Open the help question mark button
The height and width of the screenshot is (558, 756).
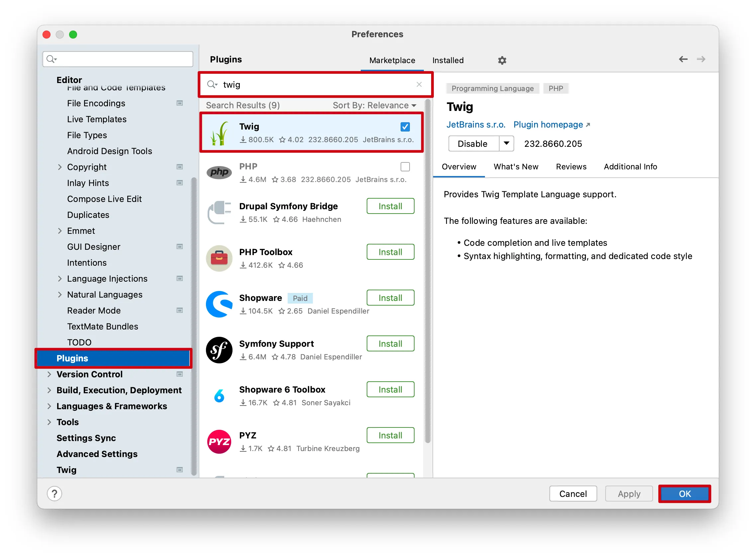tap(54, 494)
